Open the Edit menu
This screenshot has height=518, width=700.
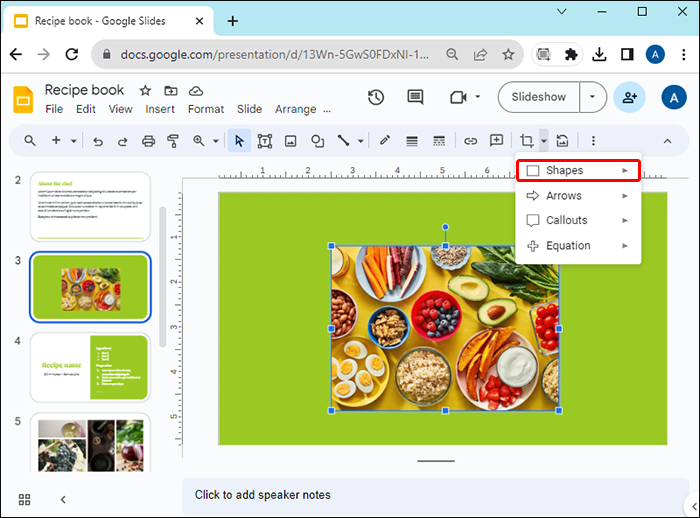click(86, 109)
